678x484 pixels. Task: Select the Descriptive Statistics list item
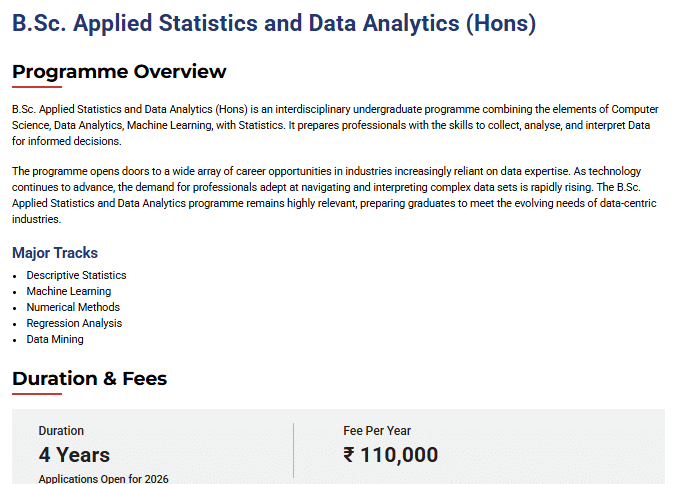click(76, 275)
